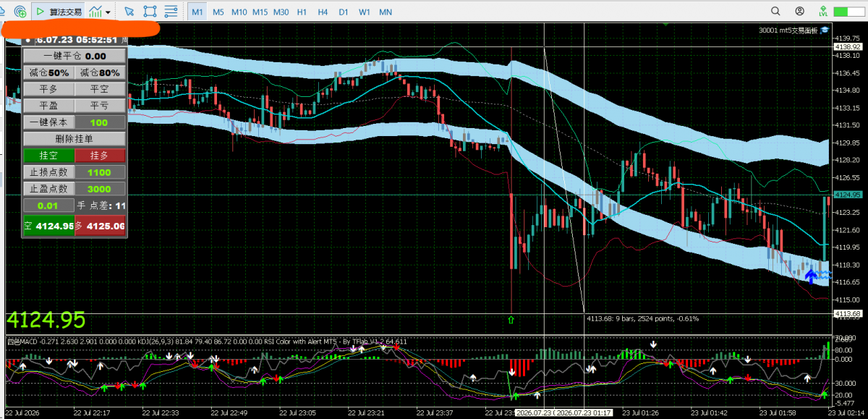Switch to the H1 timeframe
Screen dimensions: 868x419
pos(302,12)
